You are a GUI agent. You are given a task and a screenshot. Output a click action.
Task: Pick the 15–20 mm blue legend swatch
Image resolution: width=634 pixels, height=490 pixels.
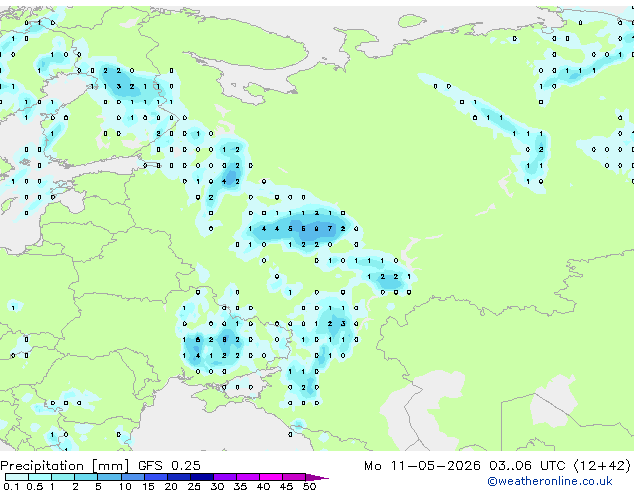pyautogui.click(x=155, y=477)
